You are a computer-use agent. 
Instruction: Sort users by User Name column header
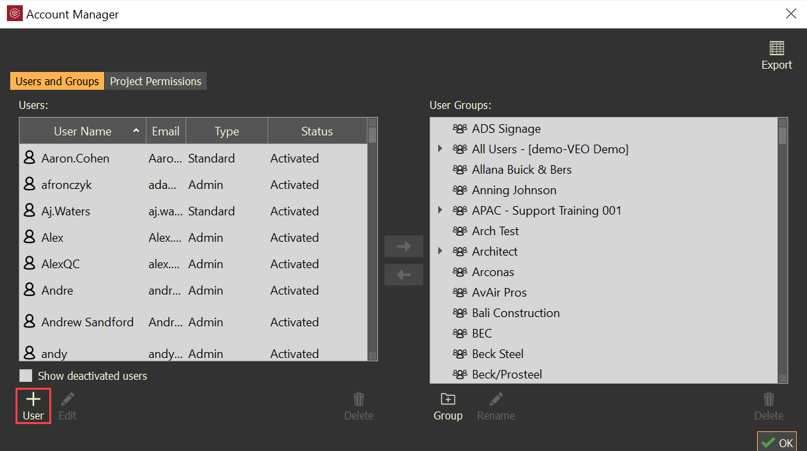[83, 131]
